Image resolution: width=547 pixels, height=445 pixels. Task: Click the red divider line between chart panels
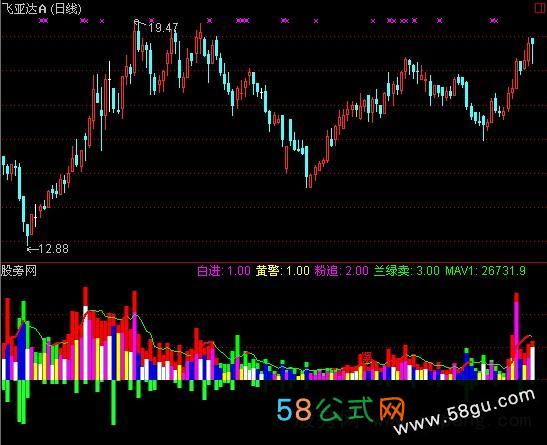274,262
